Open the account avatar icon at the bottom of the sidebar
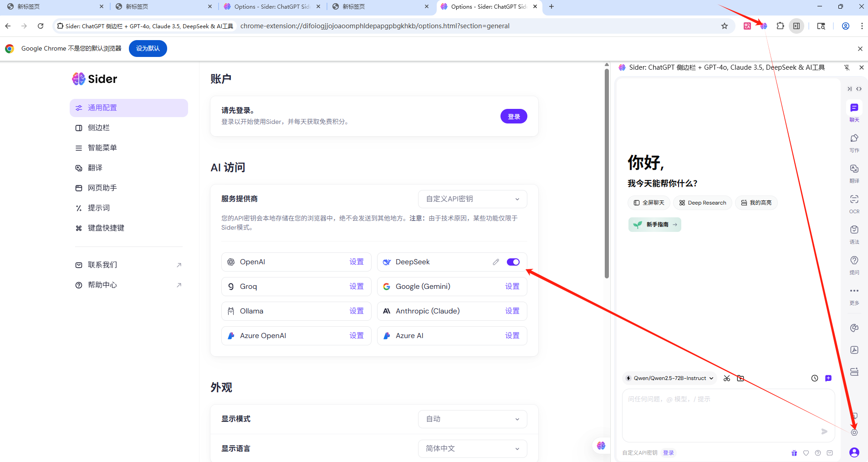The height and width of the screenshot is (462, 868). pyautogui.click(x=854, y=452)
